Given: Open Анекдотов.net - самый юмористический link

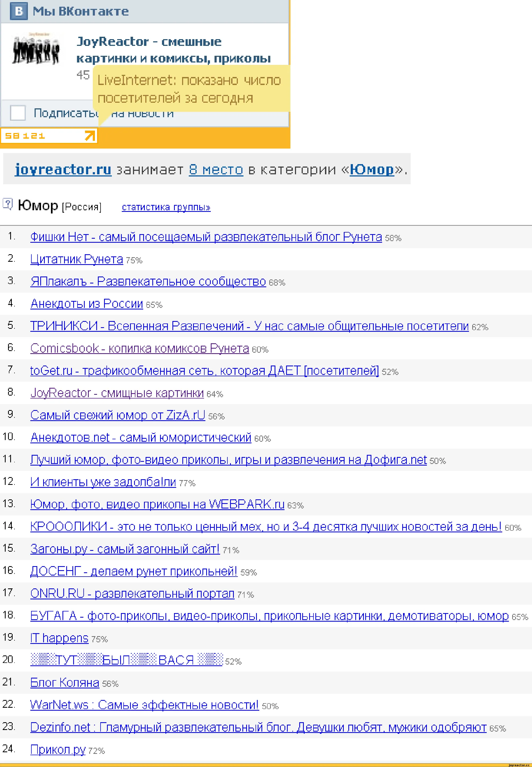Looking at the screenshot, I should pos(141,437).
